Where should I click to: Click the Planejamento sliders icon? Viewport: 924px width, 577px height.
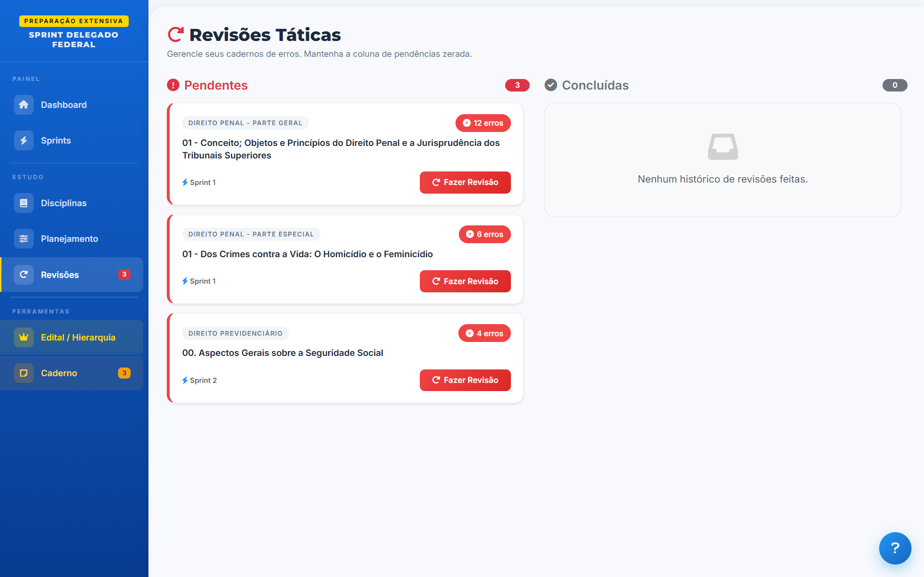[24, 239]
